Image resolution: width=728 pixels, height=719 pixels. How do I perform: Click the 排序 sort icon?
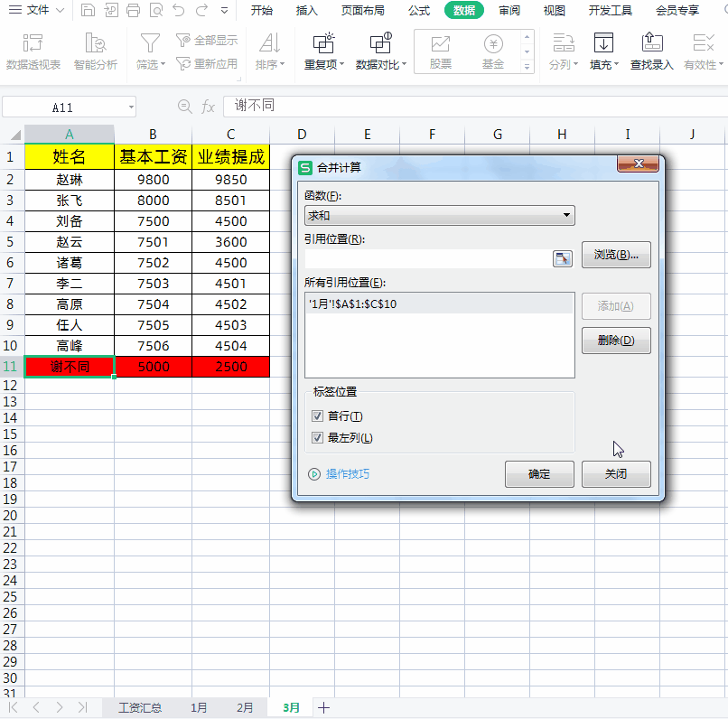[269, 43]
